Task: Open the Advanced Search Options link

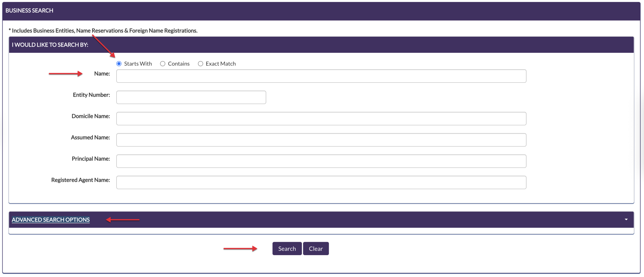Action: [51, 220]
